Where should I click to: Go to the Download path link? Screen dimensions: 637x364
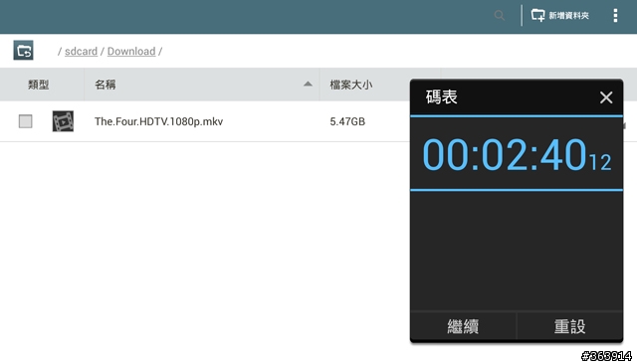pyautogui.click(x=131, y=51)
